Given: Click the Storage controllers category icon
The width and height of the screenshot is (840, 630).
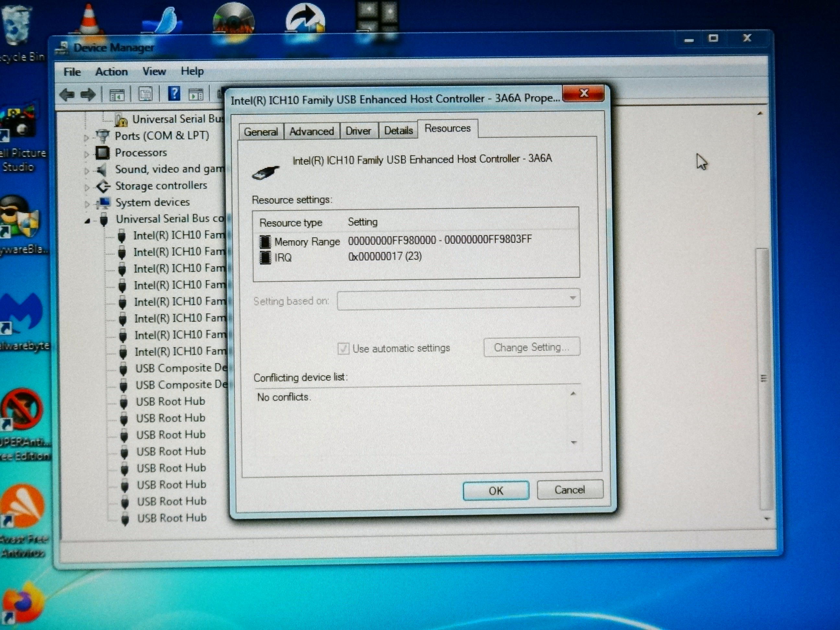Looking at the screenshot, I should point(103,186).
